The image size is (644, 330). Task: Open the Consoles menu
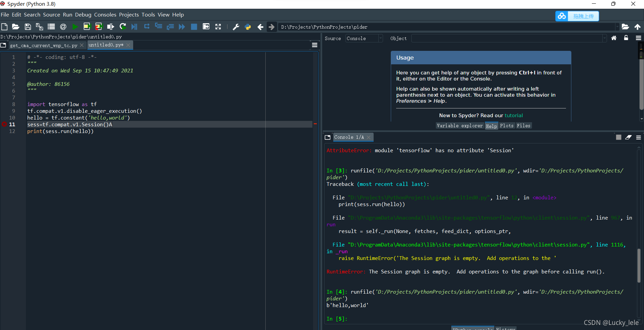tap(105, 14)
